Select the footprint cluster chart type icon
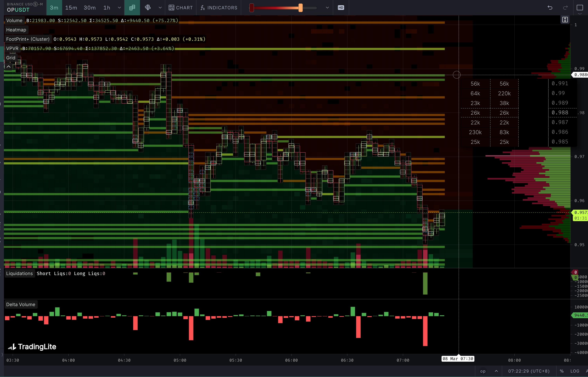The width and height of the screenshot is (588, 377). coord(132,8)
